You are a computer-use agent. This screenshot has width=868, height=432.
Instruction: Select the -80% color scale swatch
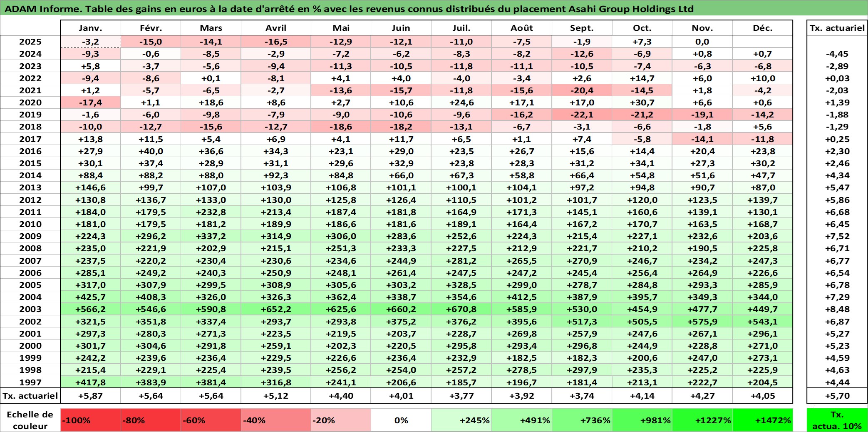coord(151,420)
